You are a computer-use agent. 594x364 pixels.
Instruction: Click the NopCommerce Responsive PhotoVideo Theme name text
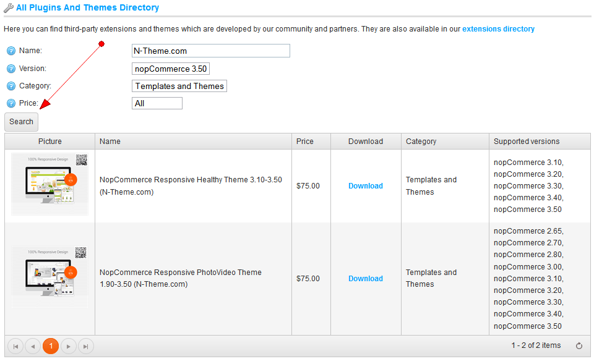coord(180,278)
